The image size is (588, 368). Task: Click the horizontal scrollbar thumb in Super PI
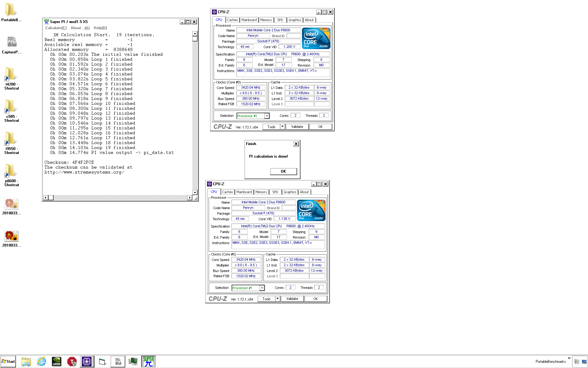point(51,197)
